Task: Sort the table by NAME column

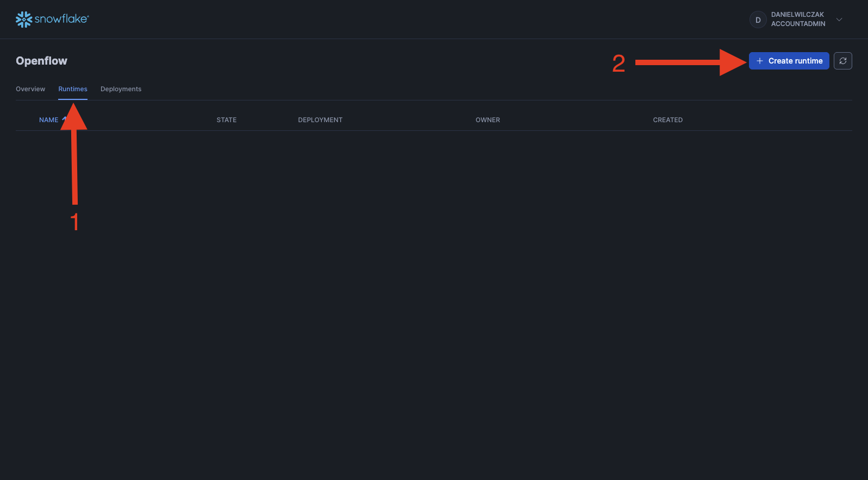Action: pos(48,120)
